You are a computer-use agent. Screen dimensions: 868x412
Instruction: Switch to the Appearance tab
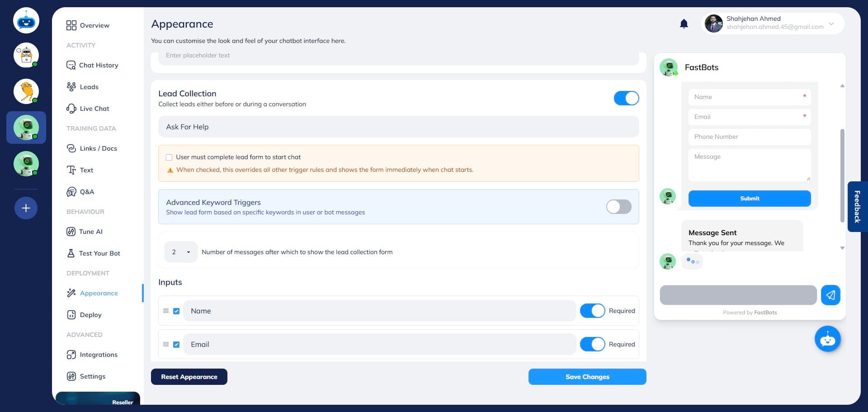[x=99, y=293]
